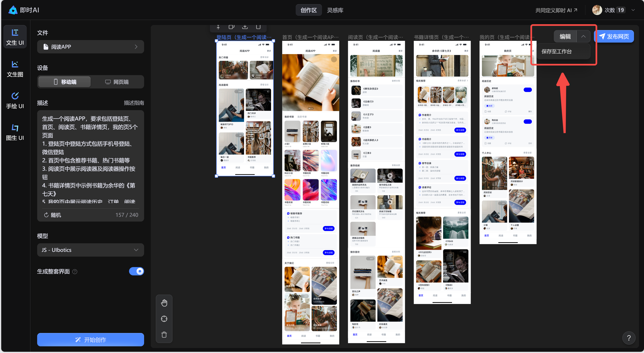Toggle the 生成整套界面 switch

[x=137, y=271]
